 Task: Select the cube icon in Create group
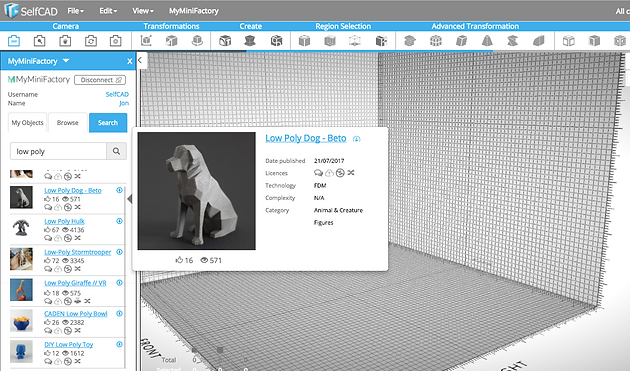tap(225, 41)
